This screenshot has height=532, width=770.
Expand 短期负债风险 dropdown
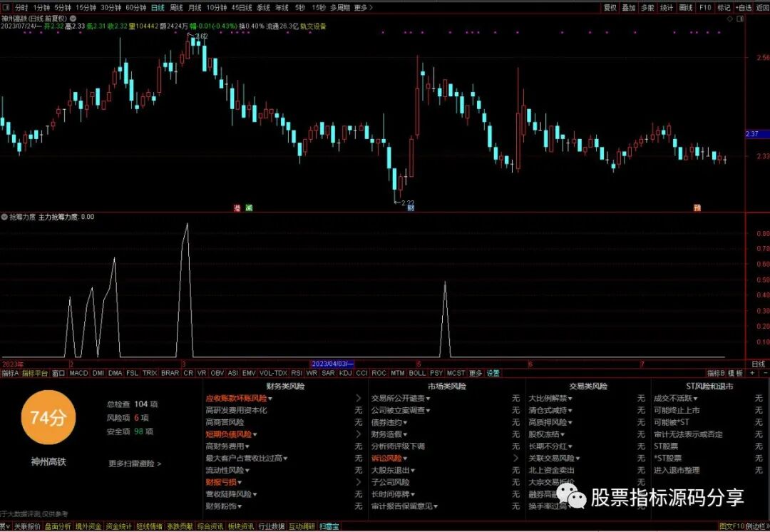coord(255,435)
